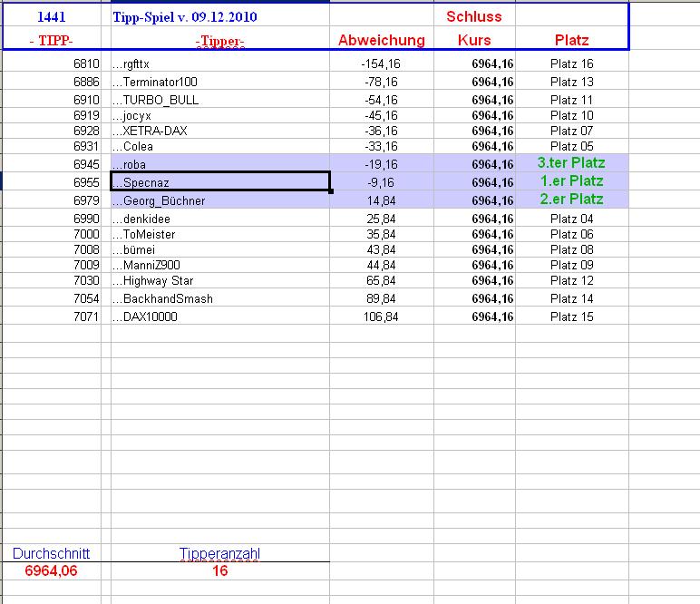Click deviation -54,16
This screenshot has height=604, width=700.
(x=381, y=100)
